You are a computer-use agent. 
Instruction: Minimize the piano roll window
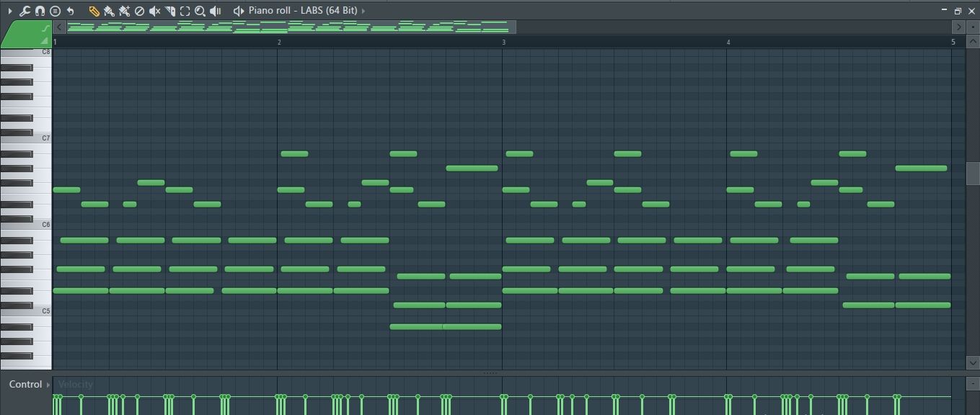[944, 11]
